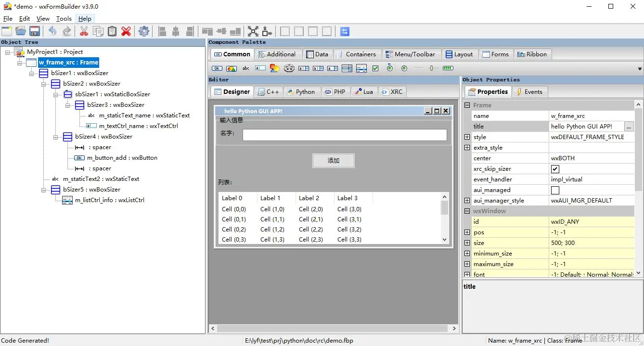The height and width of the screenshot is (346, 644).
Task: Switch to the XRC editor tab
Action: tap(392, 92)
